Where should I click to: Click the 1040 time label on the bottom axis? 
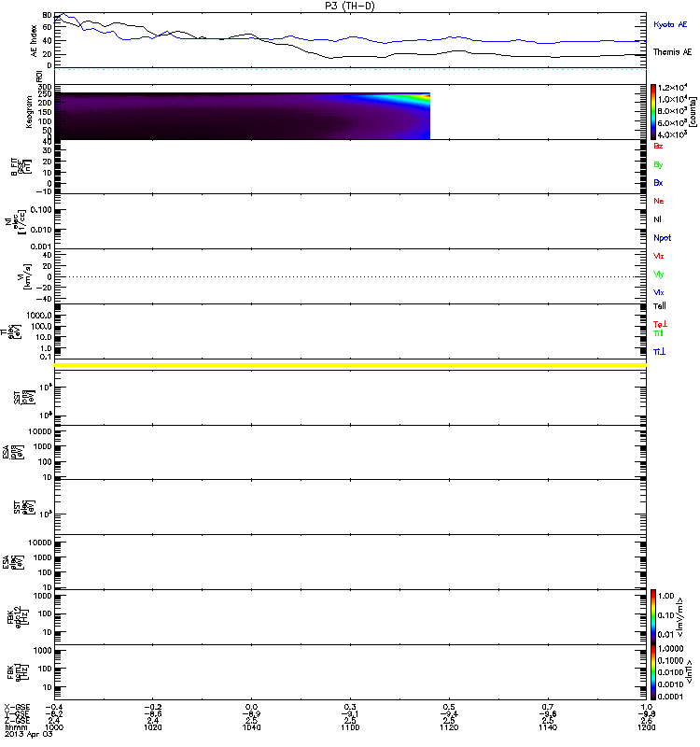251,727
